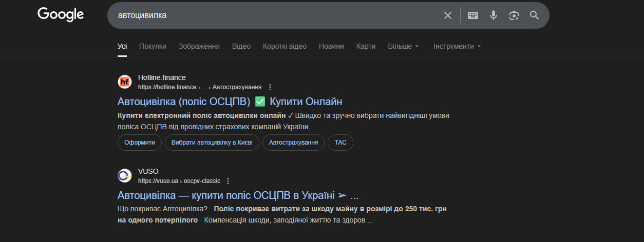644x242 pixels.
Task: Click the ТАС sitelink chip
Action: pos(340,143)
